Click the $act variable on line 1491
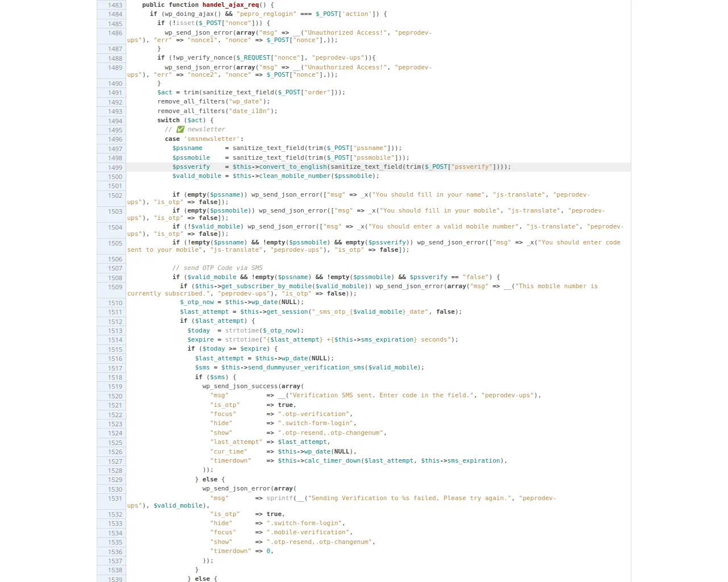The width and height of the screenshot is (728, 582). pos(165,92)
